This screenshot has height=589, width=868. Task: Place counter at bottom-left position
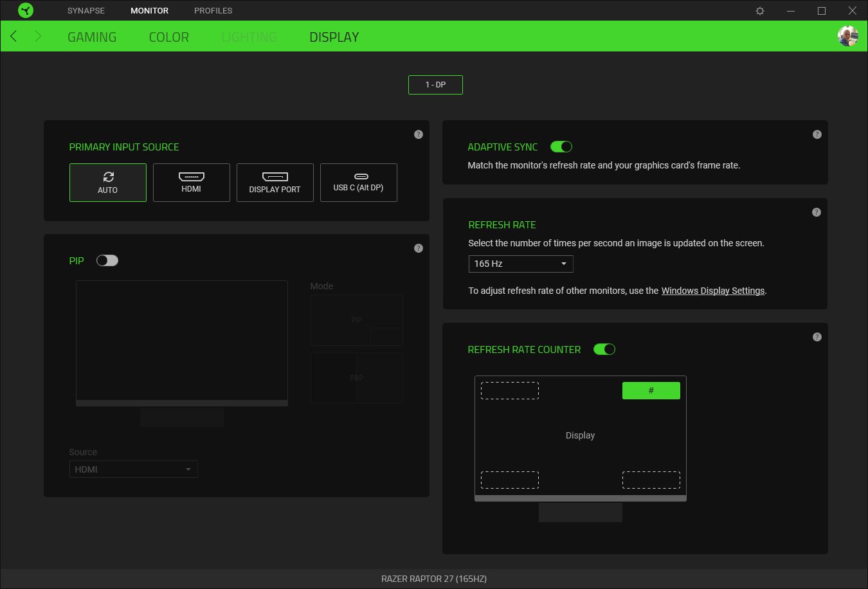(510, 480)
